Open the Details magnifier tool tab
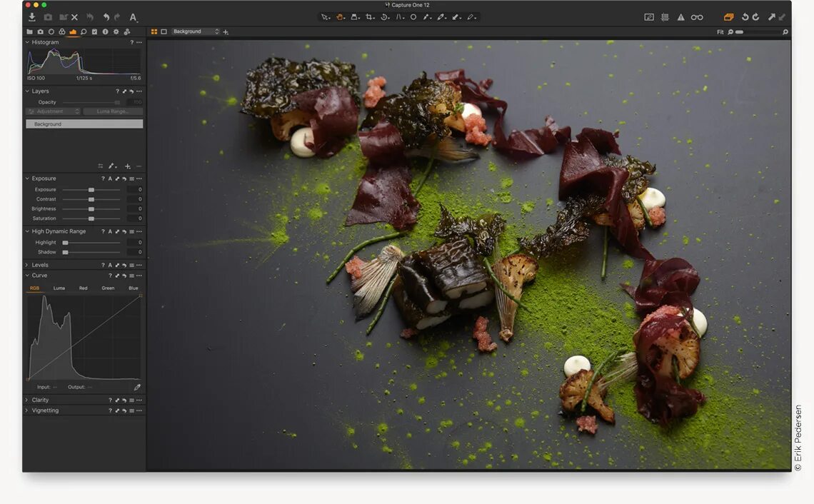The image size is (814, 504). point(84,31)
